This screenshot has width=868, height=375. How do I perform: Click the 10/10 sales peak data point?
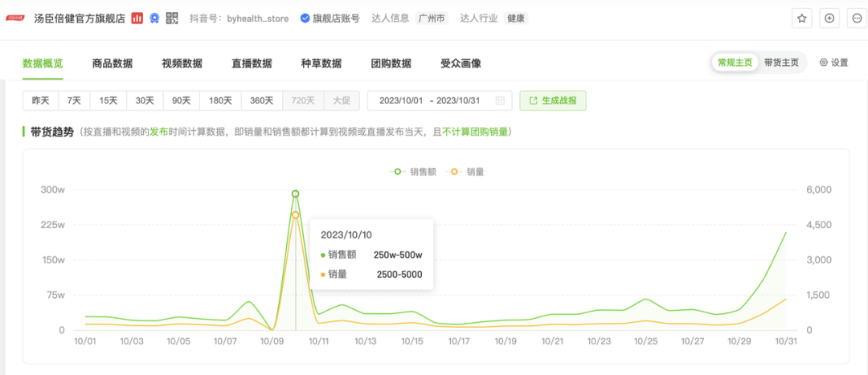coord(296,194)
